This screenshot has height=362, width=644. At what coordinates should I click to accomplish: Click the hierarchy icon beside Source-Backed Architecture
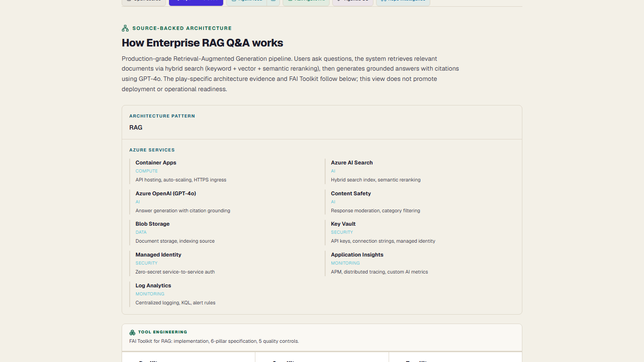click(x=125, y=28)
